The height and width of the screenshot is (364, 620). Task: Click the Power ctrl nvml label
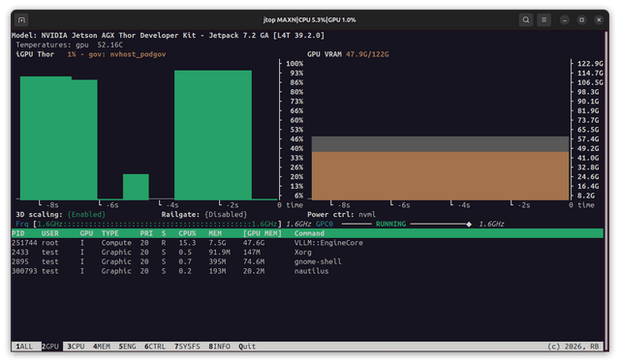point(341,215)
